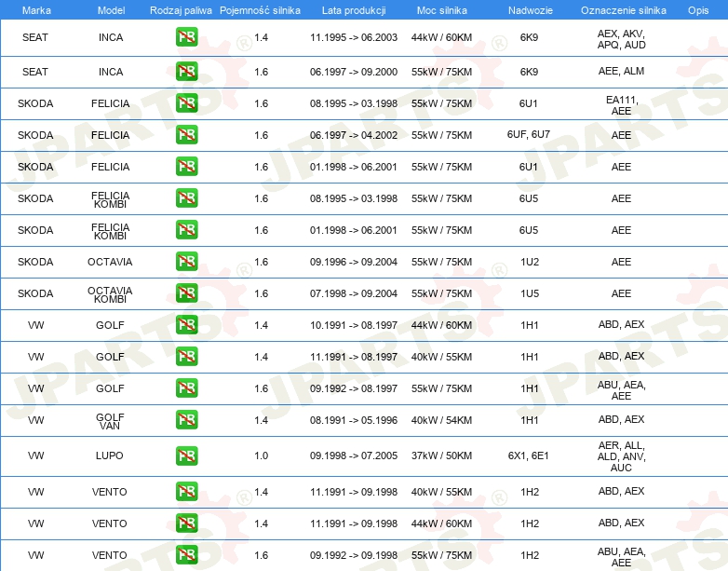Select the production dates 11.1995 -> 06.2003
The image size is (728, 571).
(x=354, y=37)
